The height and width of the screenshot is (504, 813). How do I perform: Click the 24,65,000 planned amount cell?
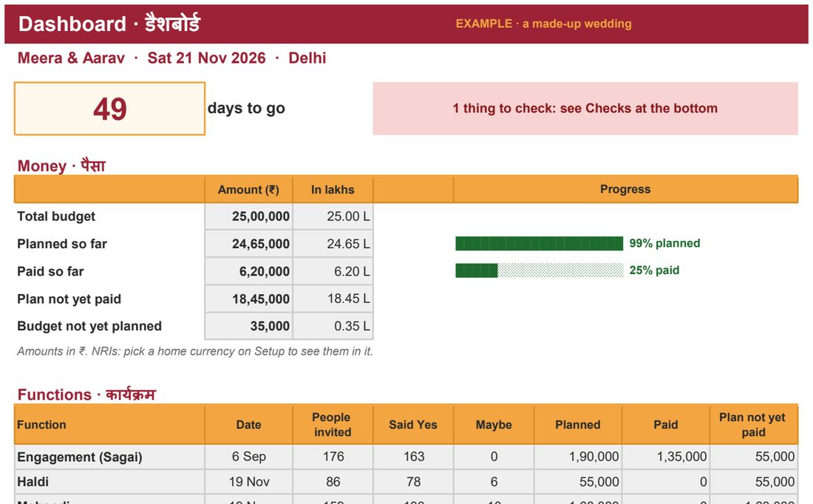pyautogui.click(x=248, y=244)
